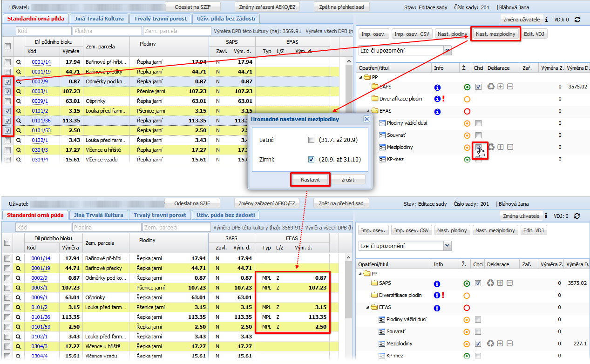
Task: Tick checkbox for block 0009/1 in upper view
Action: pyautogui.click(x=7, y=101)
